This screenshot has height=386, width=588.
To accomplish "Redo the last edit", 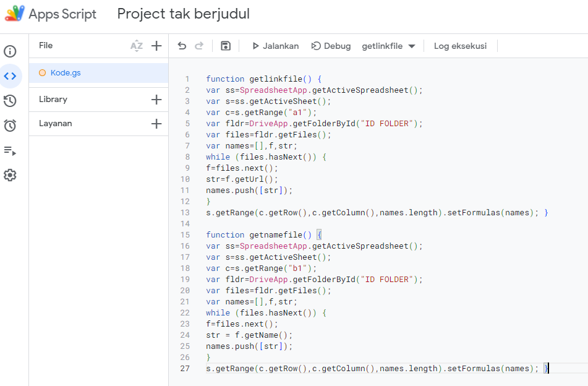I will pyautogui.click(x=199, y=46).
